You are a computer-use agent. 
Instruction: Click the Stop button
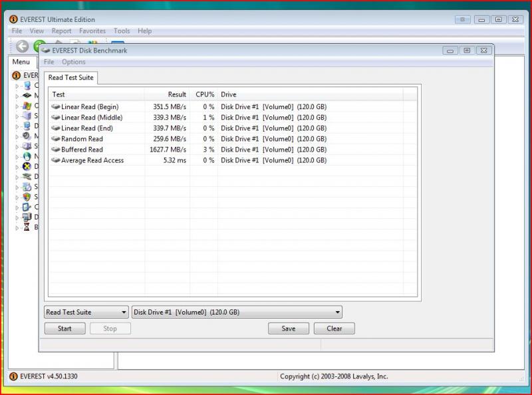[110, 329]
